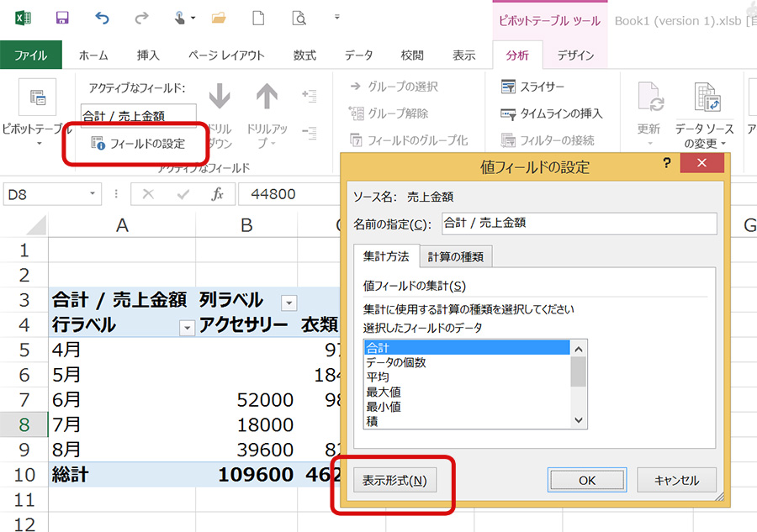757x532 pixels.
Task: Open the 行ラベル filter dropdown
Action: (x=188, y=328)
